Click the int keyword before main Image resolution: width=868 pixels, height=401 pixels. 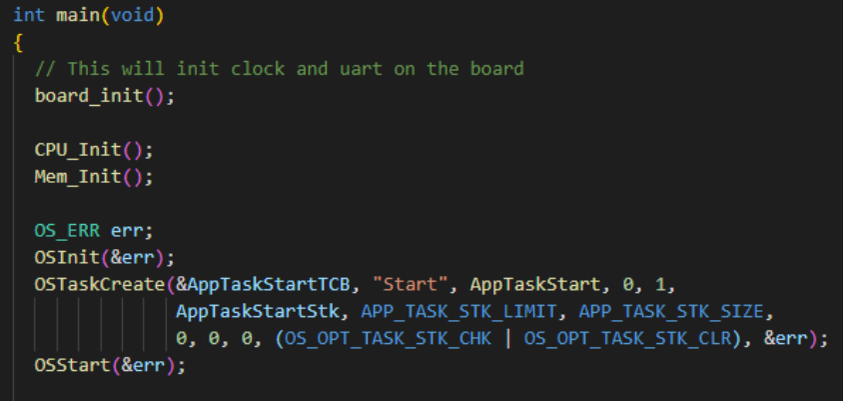pyautogui.click(x=29, y=15)
